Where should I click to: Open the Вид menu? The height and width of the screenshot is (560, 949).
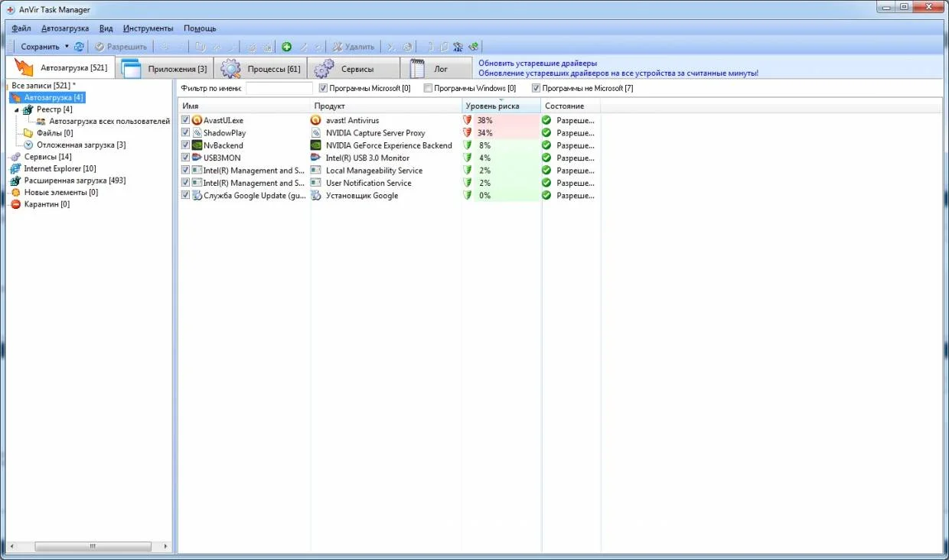click(106, 28)
